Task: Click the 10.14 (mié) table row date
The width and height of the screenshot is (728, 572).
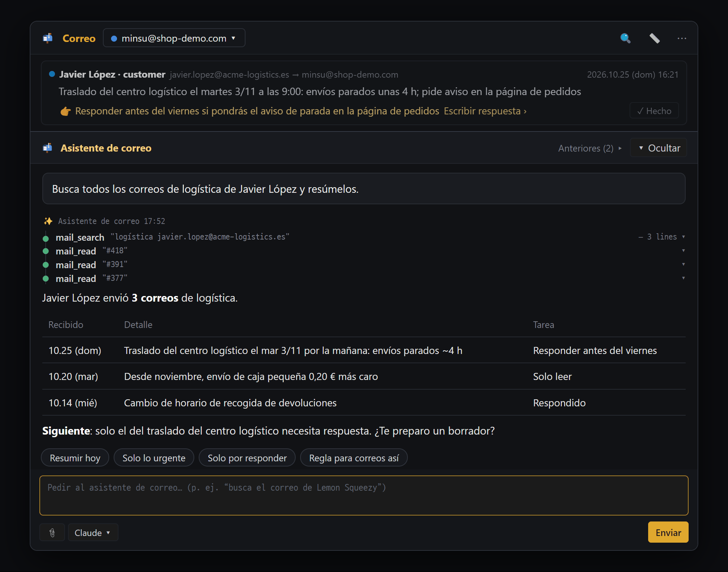Action: [73, 403]
